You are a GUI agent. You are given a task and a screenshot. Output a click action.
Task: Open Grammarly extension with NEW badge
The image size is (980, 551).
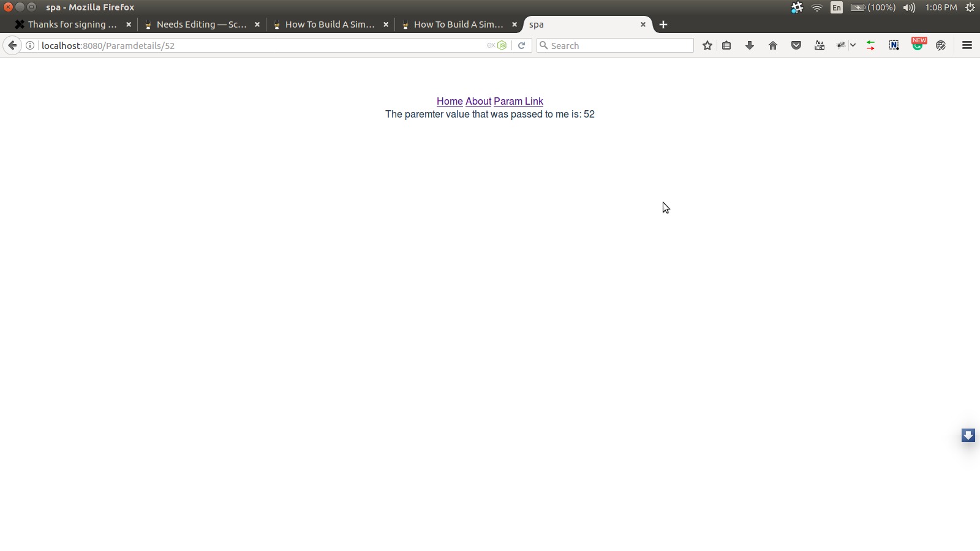click(x=918, y=44)
